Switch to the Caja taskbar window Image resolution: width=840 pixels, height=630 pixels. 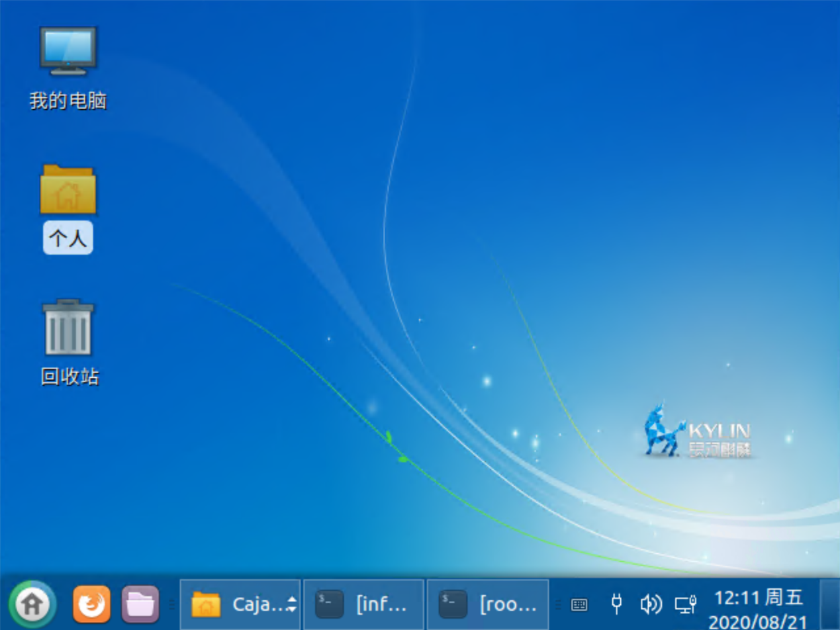point(238,604)
